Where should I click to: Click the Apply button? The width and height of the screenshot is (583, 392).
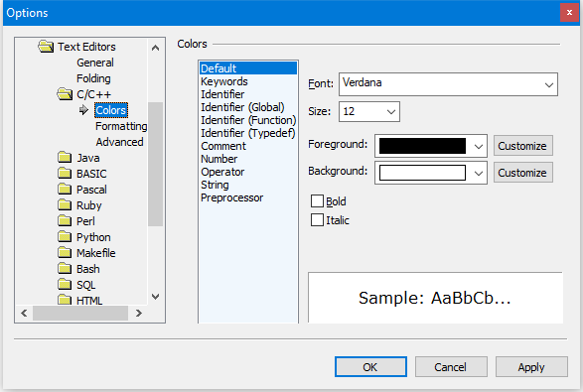pos(531,367)
